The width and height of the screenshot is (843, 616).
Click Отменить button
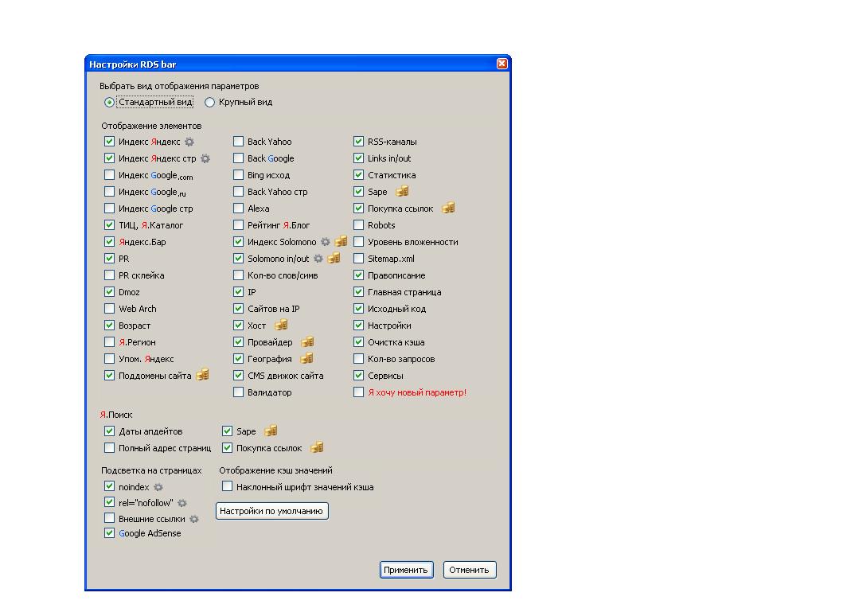tap(470, 570)
